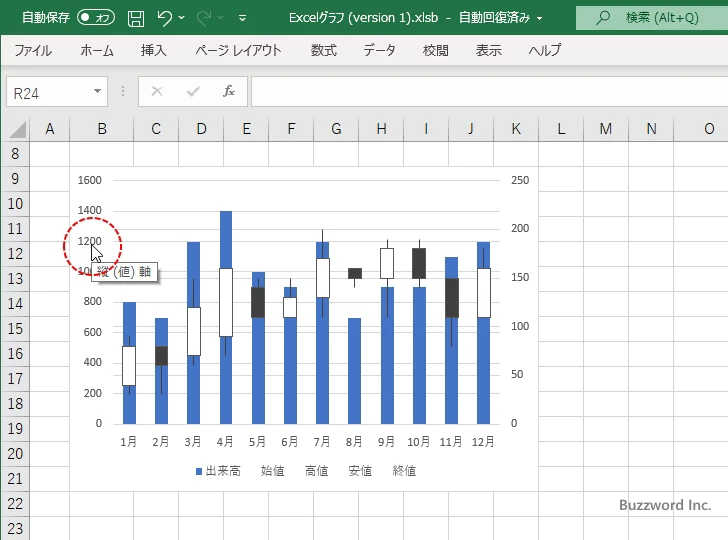Expand the file title 自動回復済み dropdown
This screenshot has height=540, width=728.
(540, 19)
